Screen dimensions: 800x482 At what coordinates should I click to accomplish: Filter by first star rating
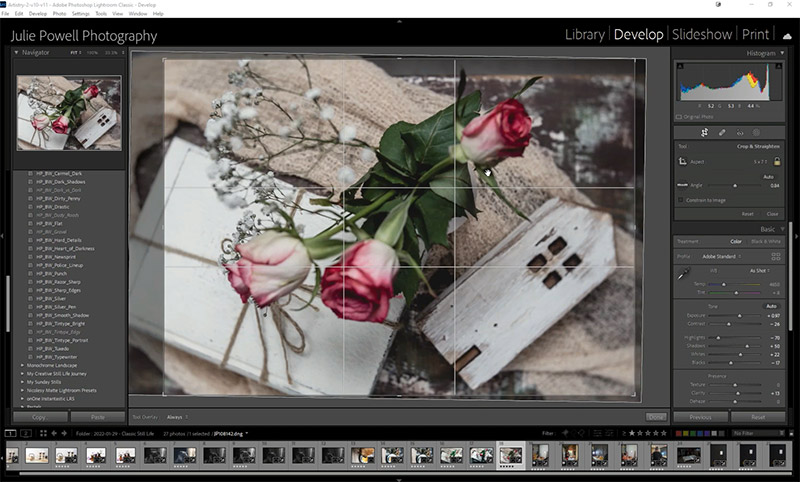coord(632,433)
